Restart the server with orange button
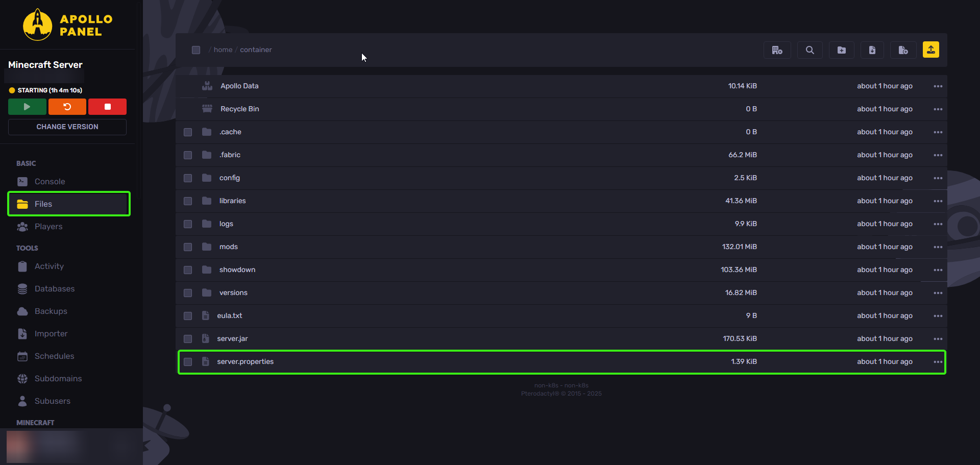 [x=67, y=107]
